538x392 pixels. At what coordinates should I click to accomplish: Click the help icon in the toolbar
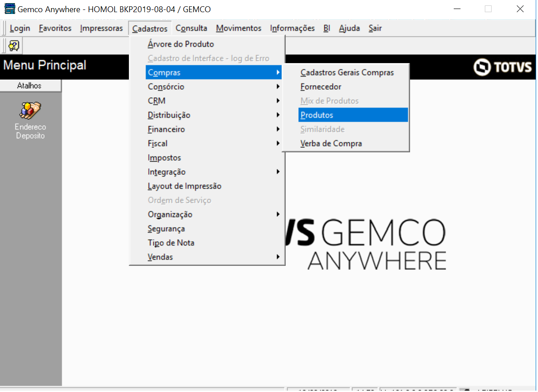pyautogui.click(x=14, y=46)
